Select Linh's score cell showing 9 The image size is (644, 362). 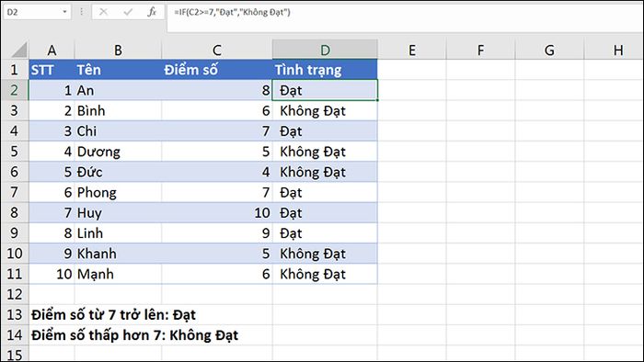217,232
